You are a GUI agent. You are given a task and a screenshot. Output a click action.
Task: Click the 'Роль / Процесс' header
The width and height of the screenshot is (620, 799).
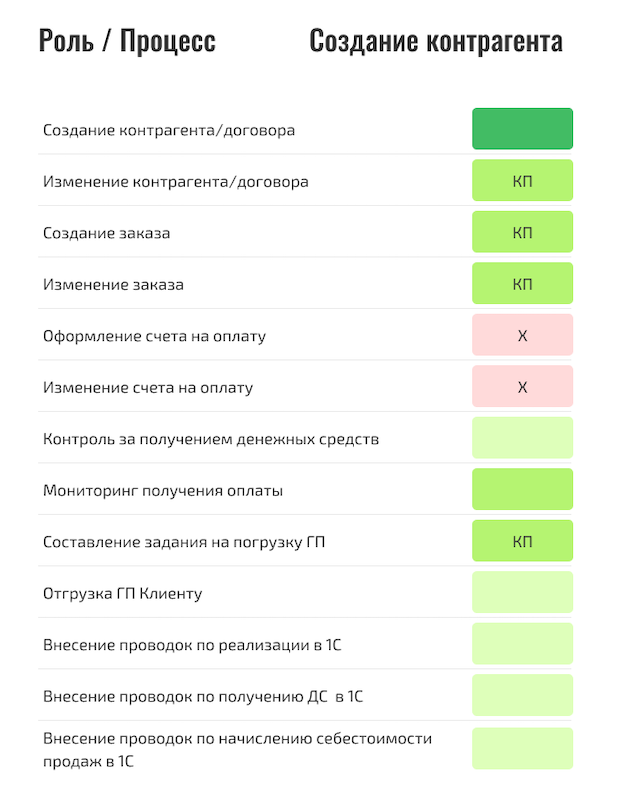(127, 41)
